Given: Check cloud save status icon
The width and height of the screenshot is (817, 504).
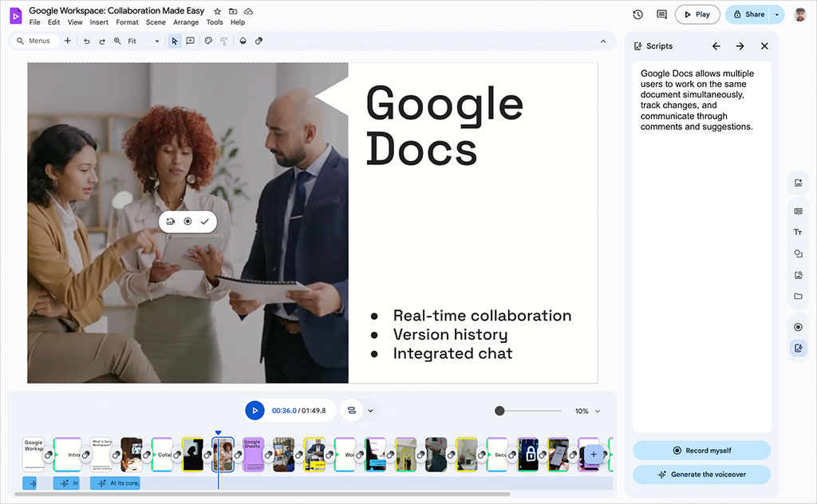Looking at the screenshot, I should point(249,11).
